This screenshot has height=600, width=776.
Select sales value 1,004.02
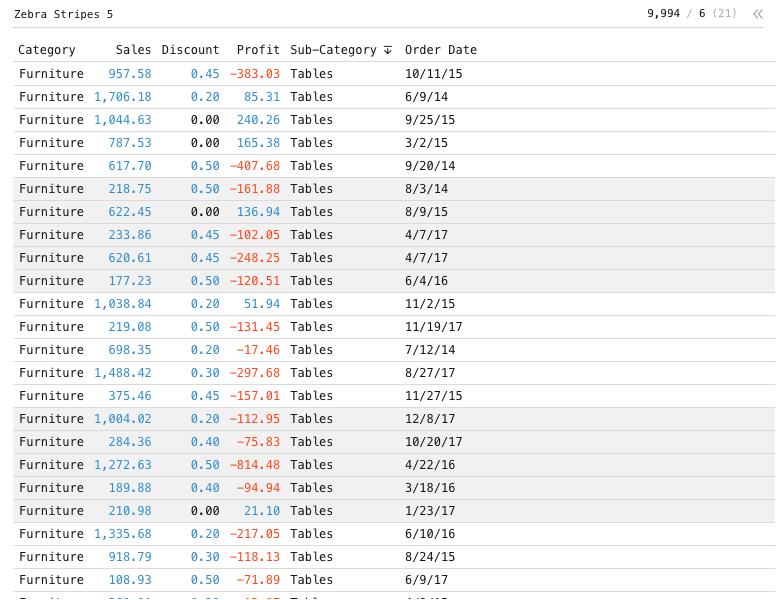pos(123,419)
